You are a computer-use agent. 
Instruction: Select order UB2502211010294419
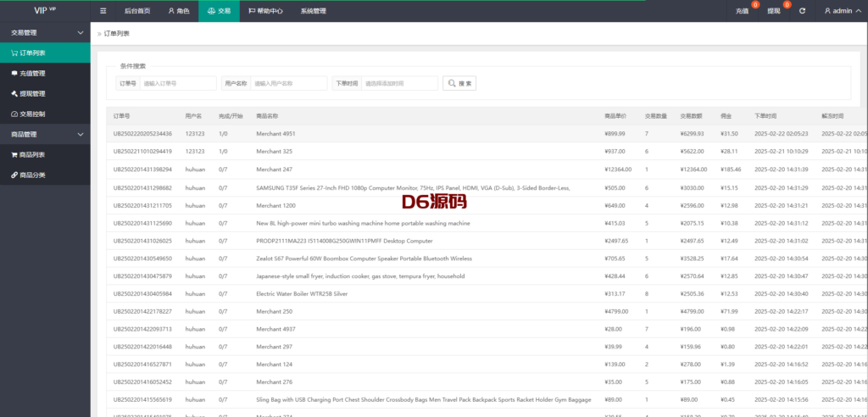click(142, 151)
